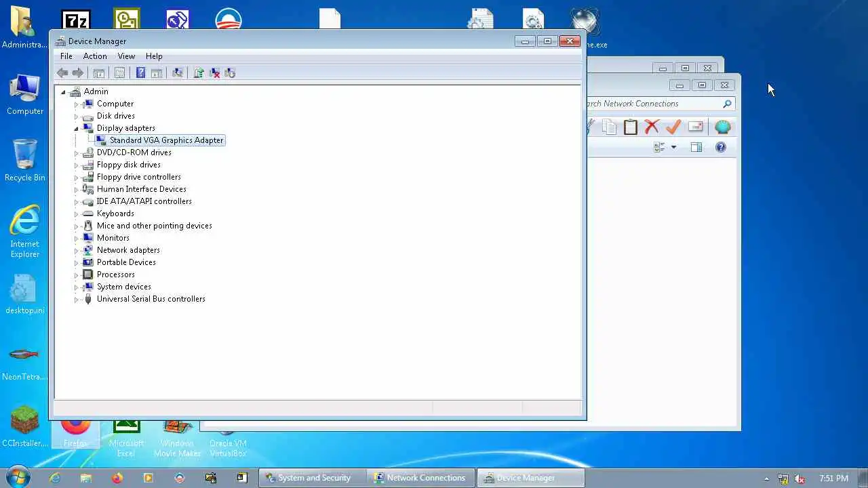Launch Firefox from the taskbar
Image resolution: width=868 pixels, height=488 pixels.
click(x=117, y=478)
